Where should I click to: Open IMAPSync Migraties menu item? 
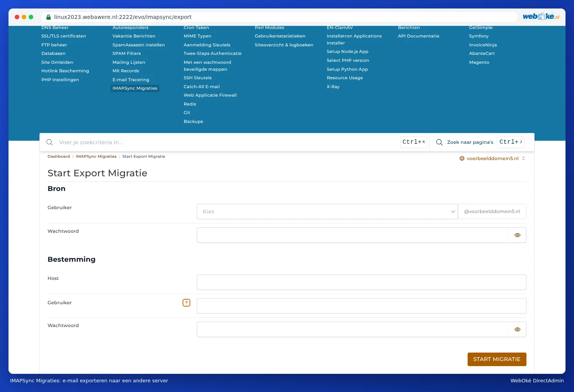pyautogui.click(x=135, y=88)
